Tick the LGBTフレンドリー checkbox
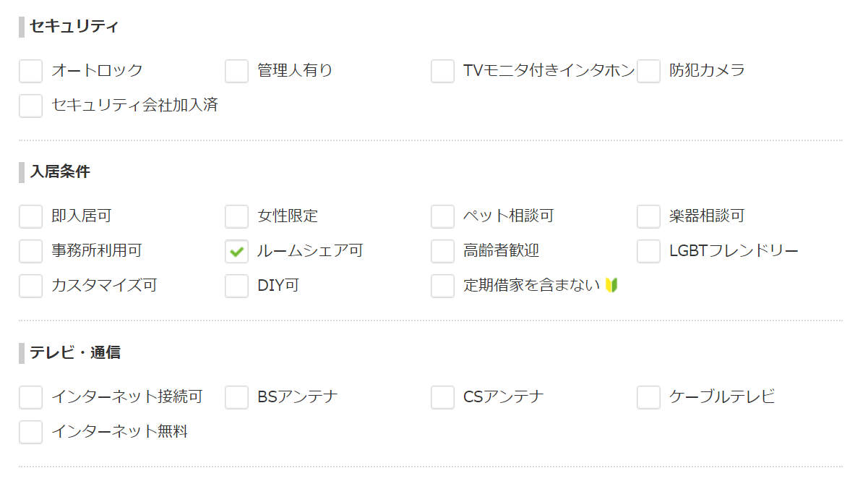This screenshot has height=484, width=868. pos(649,251)
